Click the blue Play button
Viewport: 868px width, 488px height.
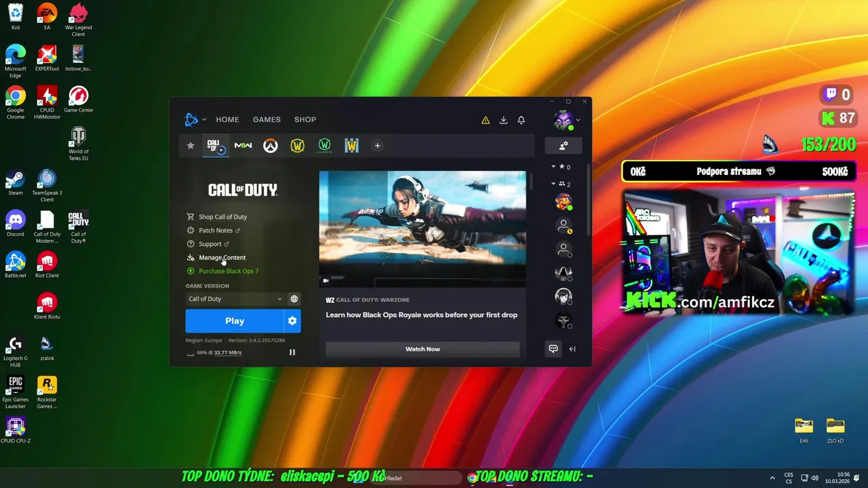pyautogui.click(x=235, y=321)
